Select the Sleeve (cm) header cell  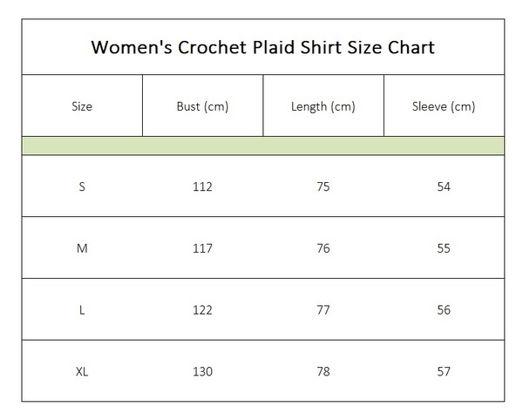point(444,105)
